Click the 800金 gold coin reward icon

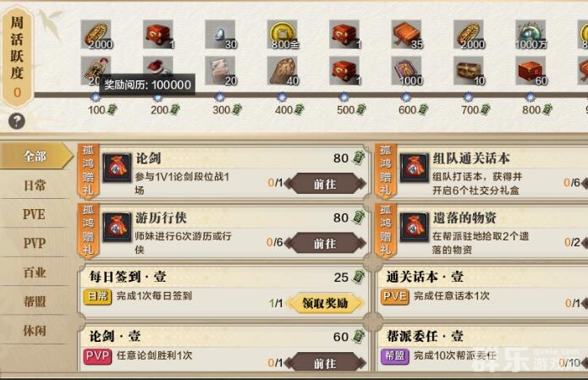[283, 34]
